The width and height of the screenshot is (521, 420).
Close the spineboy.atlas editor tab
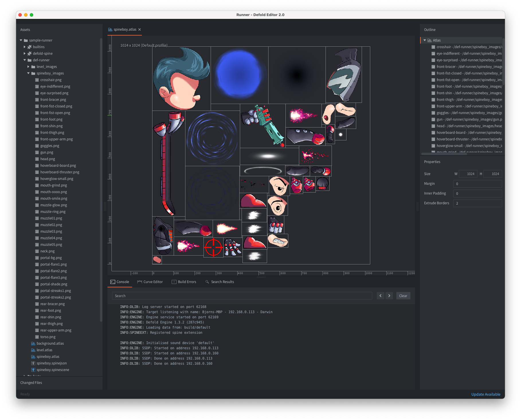[140, 30]
